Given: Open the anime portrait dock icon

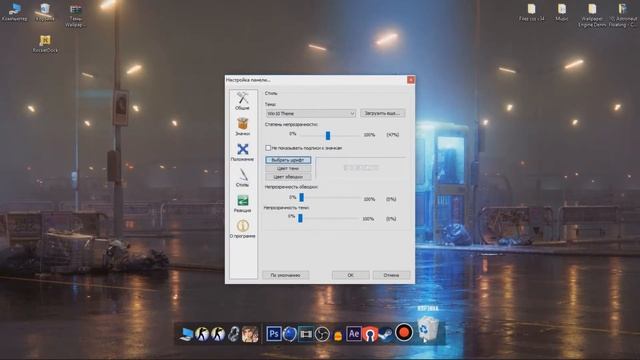Looking at the screenshot, I should click(x=250, y=334).
